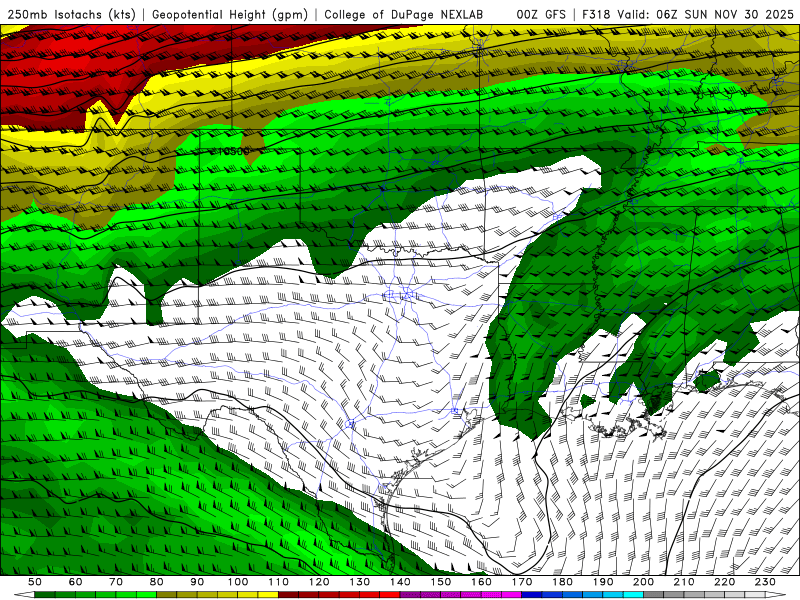Click the legend value '220'

(x=725, y=582)
